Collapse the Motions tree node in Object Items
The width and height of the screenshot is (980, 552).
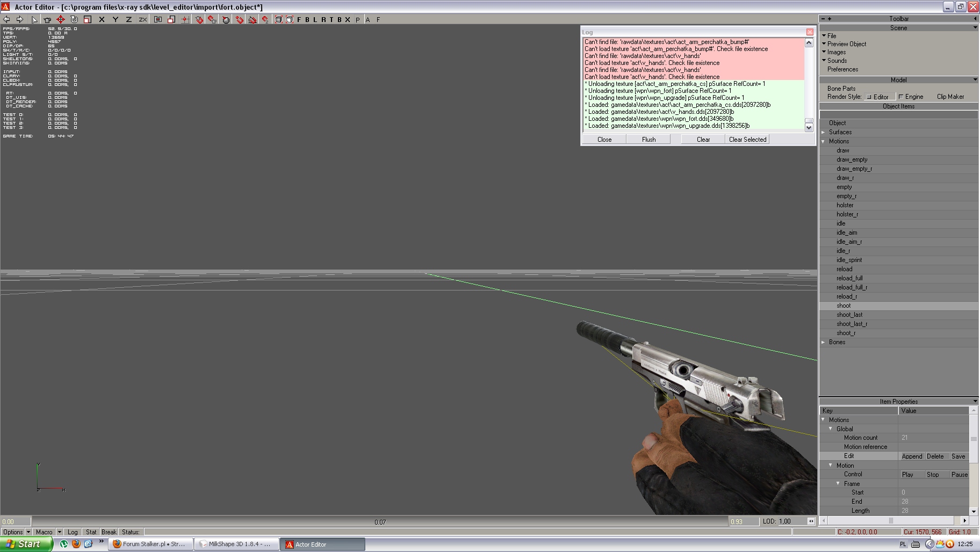(823, 141)
